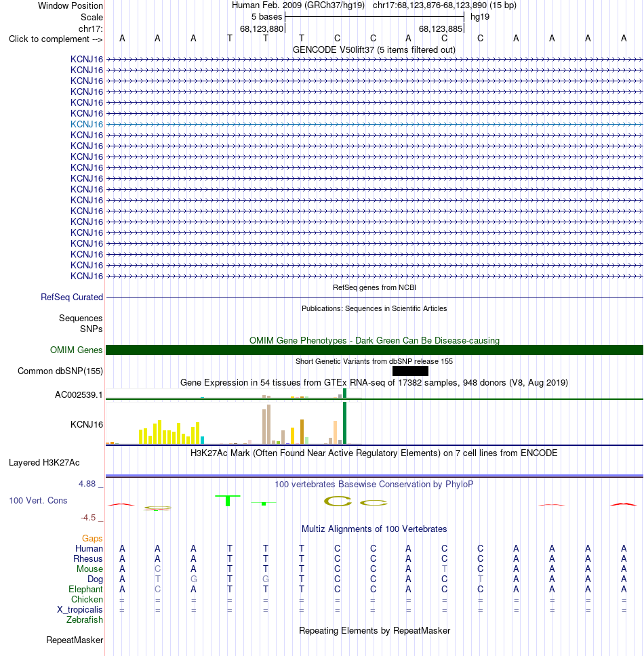Image resolution: width=644 pixels, height=656 pixels.
Task: Click the 'Zebrafish' alignment row label
Action: [85, 619]
